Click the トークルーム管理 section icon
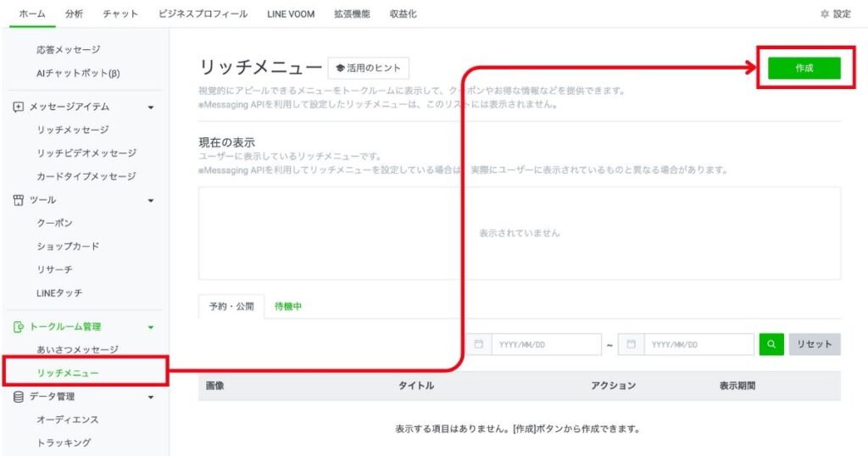 pyautogui.click(x=19, y=326)
